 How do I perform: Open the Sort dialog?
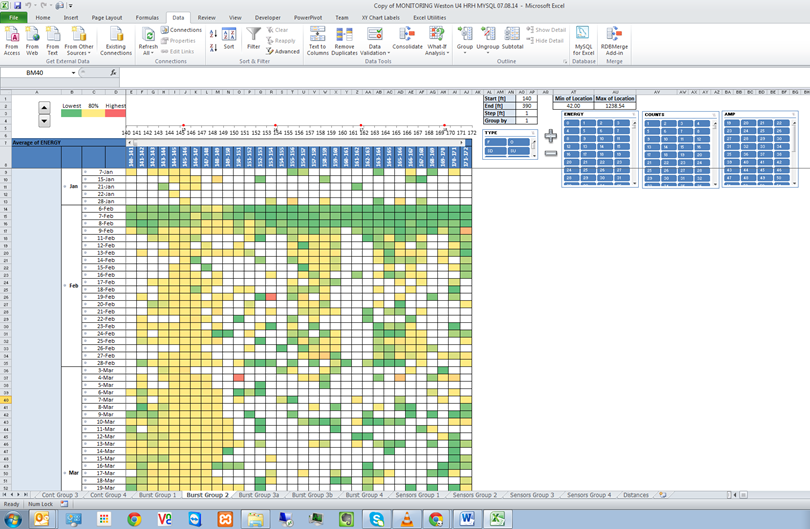coord(229,39)
